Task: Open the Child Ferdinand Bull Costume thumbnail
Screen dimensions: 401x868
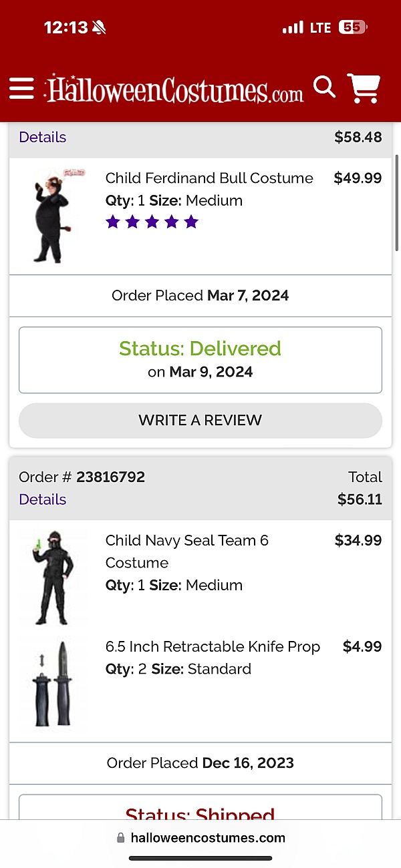Action: tap(52, 216)
